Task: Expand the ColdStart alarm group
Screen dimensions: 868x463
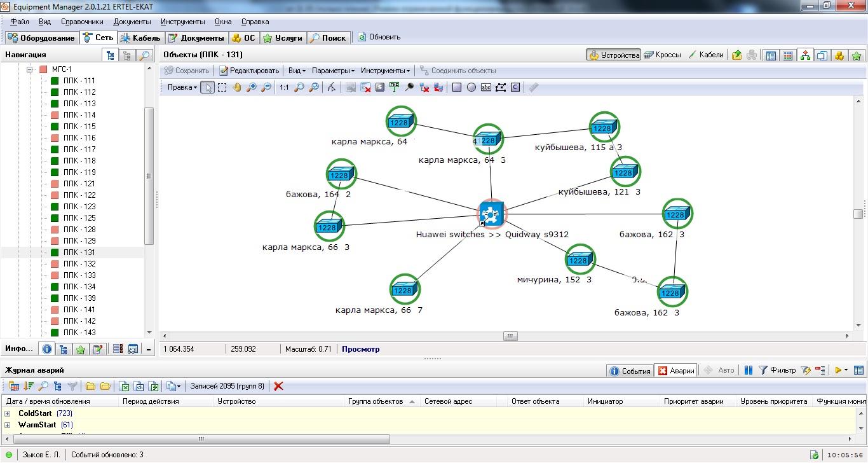Action: [x=8, y=413]
